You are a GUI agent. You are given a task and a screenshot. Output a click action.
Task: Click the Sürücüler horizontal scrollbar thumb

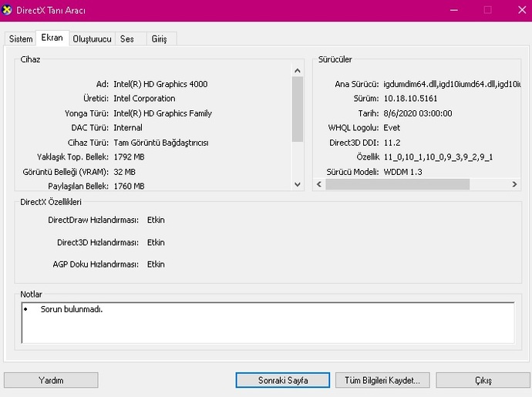(397, 184)
